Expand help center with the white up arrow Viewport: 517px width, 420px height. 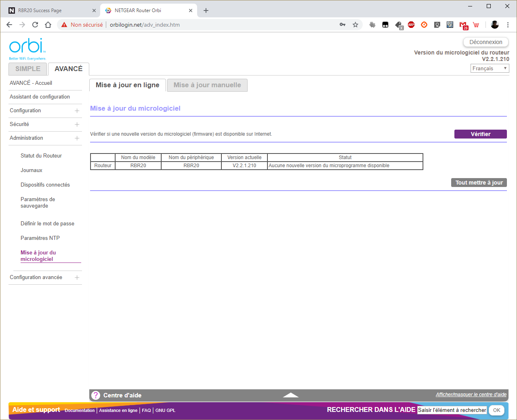pos(290,395)
